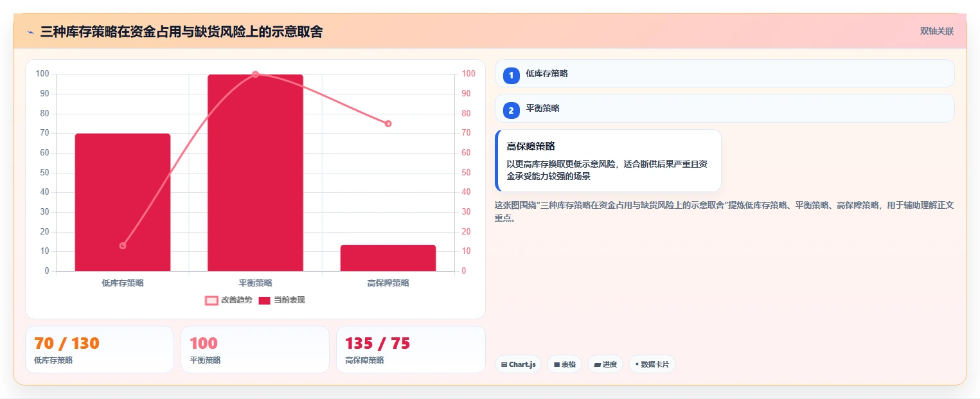The width and height of the screenshot is (980, 399).
Task: Click the 双轴关联 label in header
Action: (x=937, y=31)
